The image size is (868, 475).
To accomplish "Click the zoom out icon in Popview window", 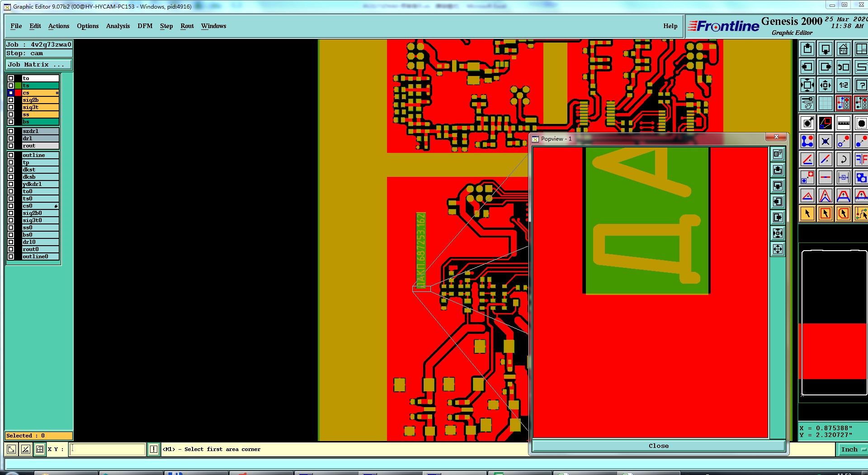I will (778, 249).
